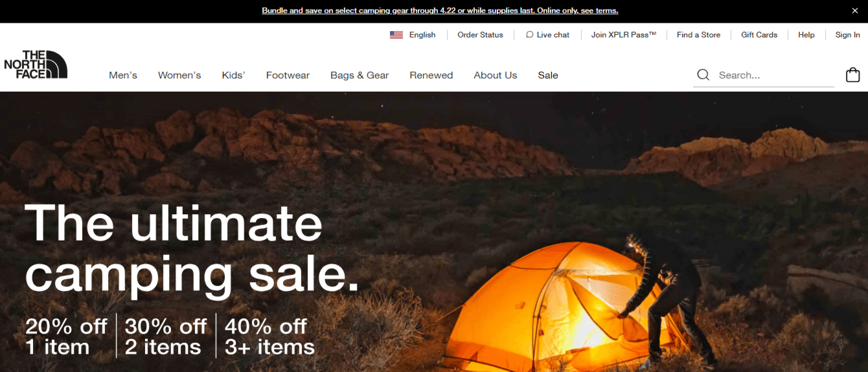868x372 pixels.
Task: Expand Bags & Gear menu
Action: click(360, 75)
